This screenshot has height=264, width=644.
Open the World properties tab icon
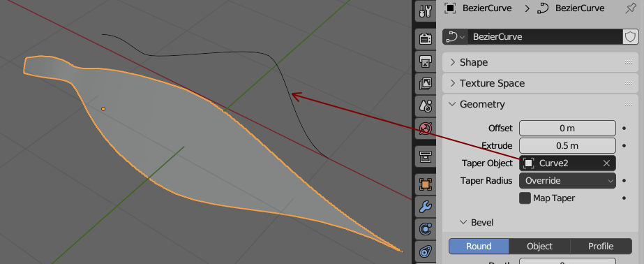pyautogui.click(x=425, y=129)
